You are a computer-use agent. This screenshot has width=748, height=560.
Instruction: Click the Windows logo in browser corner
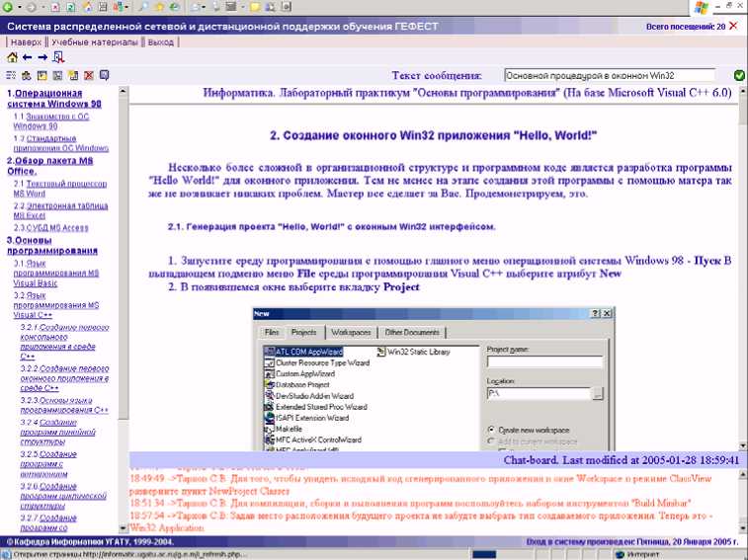coord(702,7)
